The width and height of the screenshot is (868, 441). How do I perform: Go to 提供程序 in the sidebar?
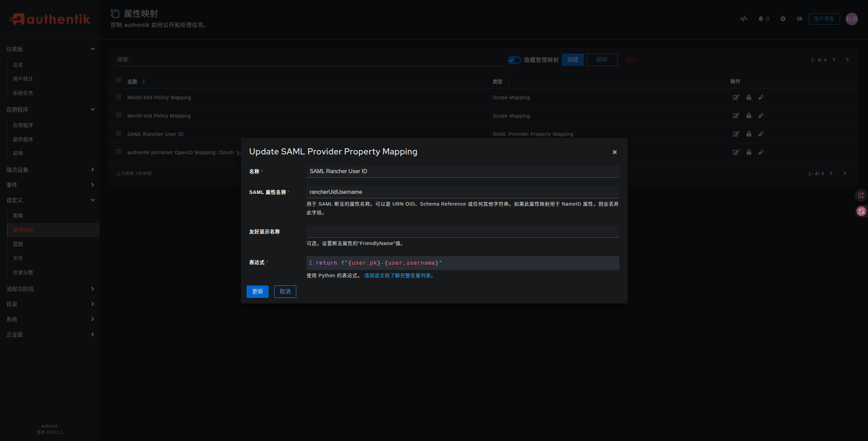coord(23,139)
